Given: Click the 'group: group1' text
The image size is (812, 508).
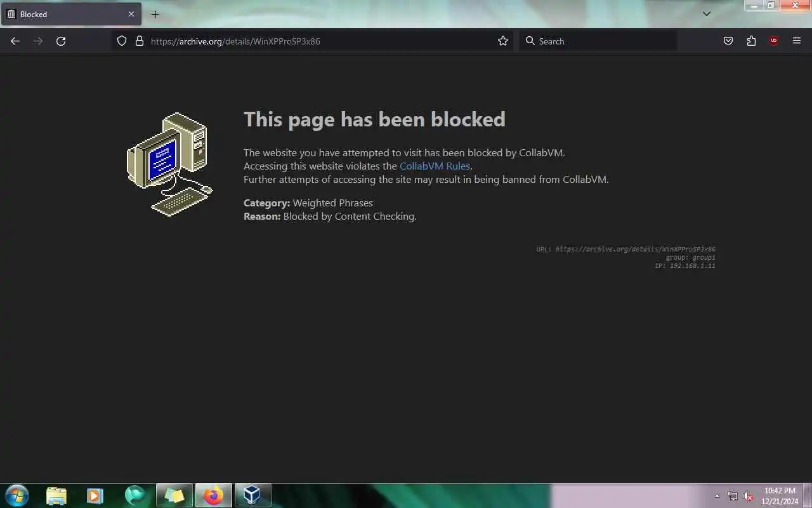Looking at the screenshot, I should (x=691, y=258).
